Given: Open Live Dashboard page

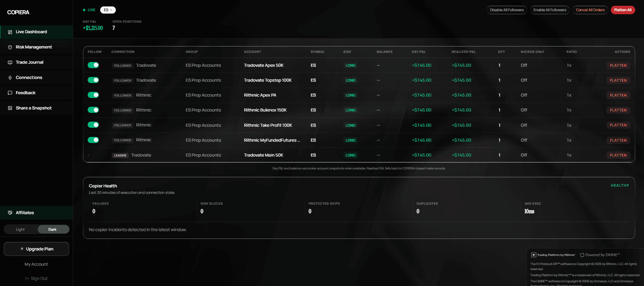Looking at the screenshot, I should click(36, 32).
